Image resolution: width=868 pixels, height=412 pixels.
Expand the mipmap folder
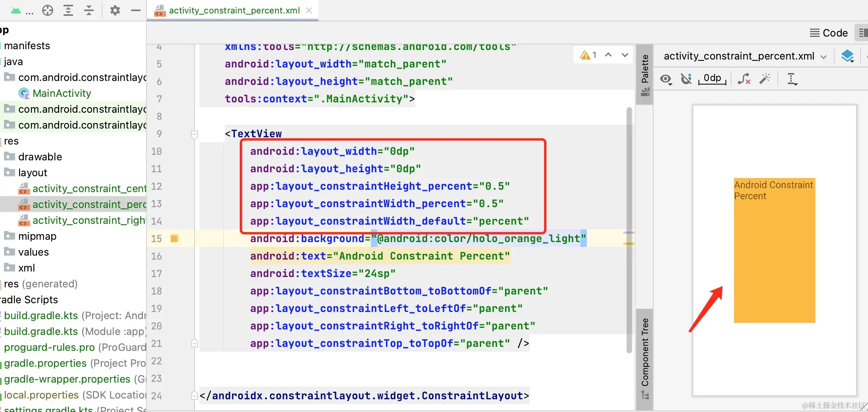[37, 236]
